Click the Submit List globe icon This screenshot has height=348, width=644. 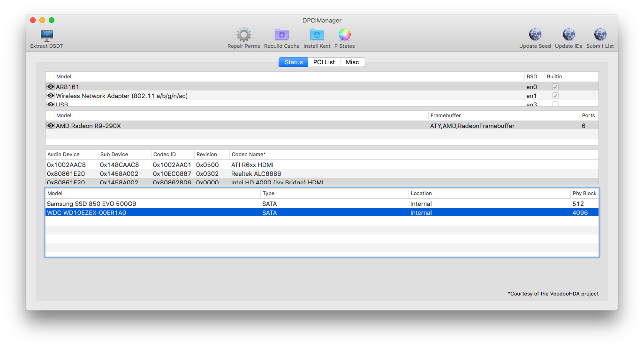coord(600,35)
